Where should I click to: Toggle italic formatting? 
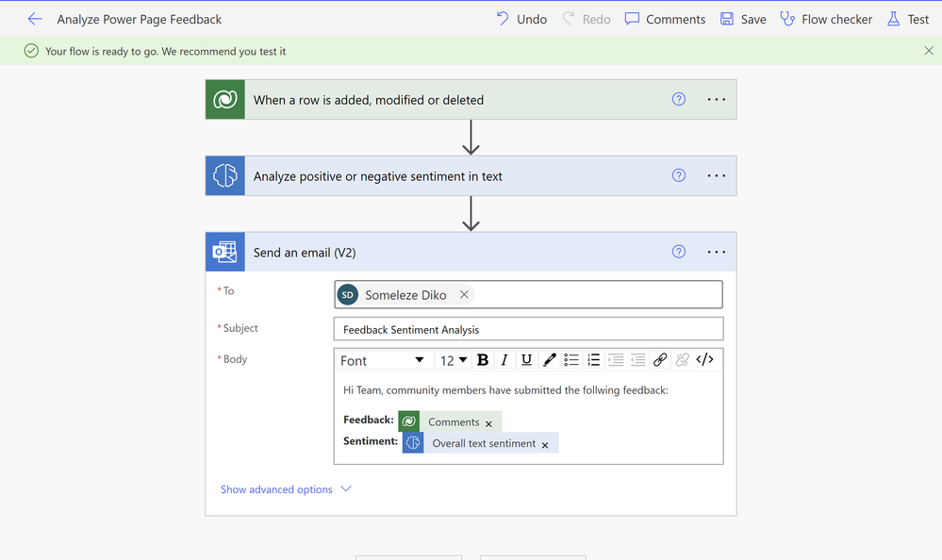point(504,360)
